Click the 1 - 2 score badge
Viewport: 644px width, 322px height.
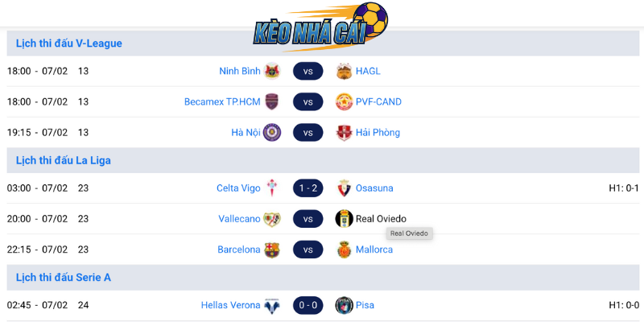(x=308, y=188)
